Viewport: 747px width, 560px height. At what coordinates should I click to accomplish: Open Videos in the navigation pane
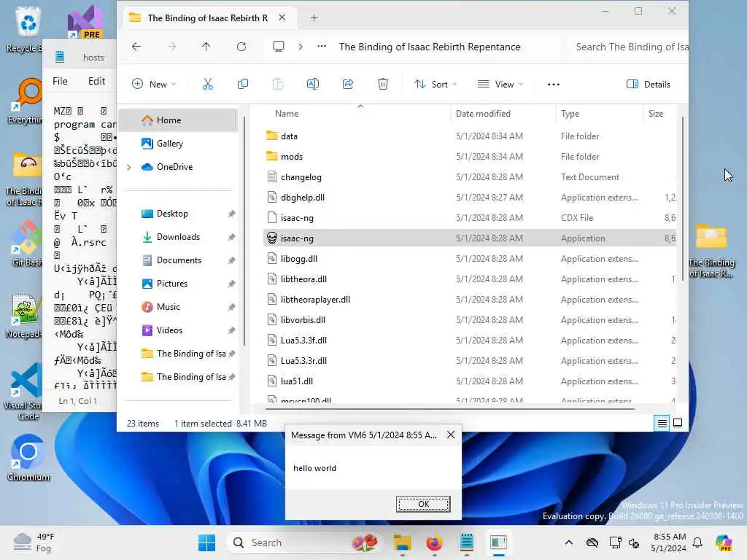(x=178, y=330)
